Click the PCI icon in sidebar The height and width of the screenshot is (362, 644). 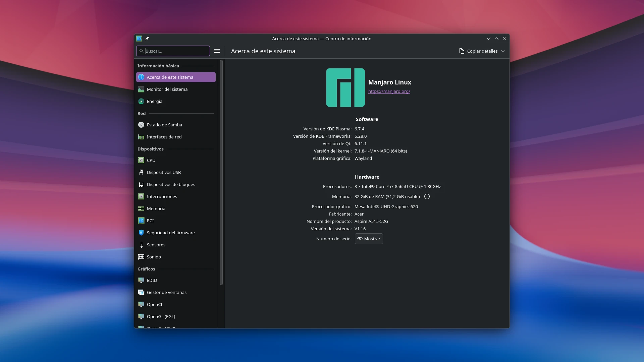(x=141, y=221)
